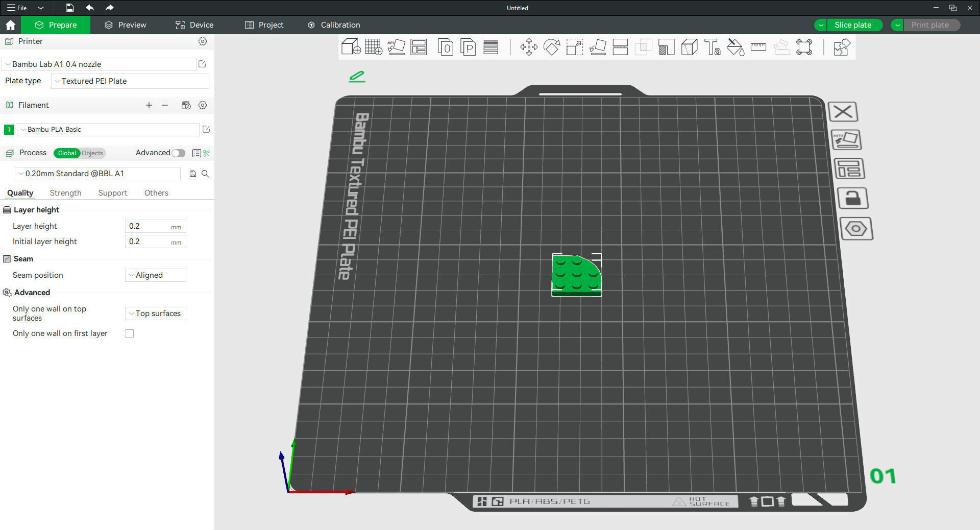The image size is (980, 530).
Task: Open the Variable layer height tool
Action: (491, 47)
